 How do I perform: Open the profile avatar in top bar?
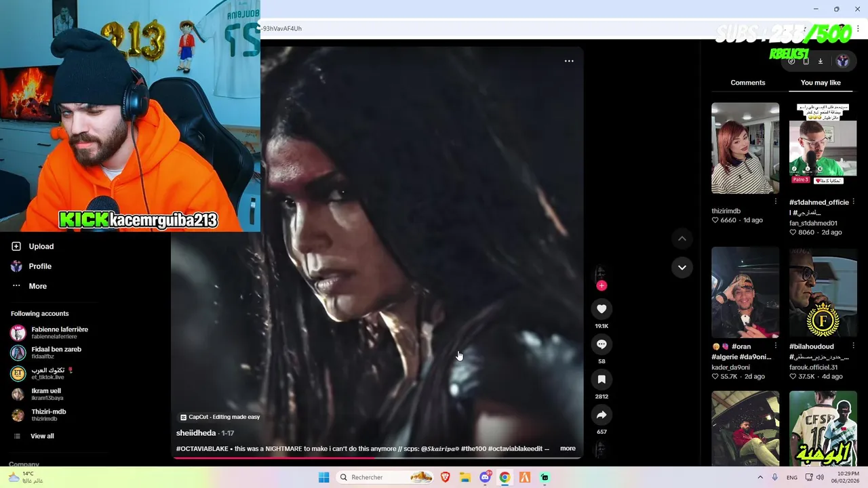click(x=842, y=61)
